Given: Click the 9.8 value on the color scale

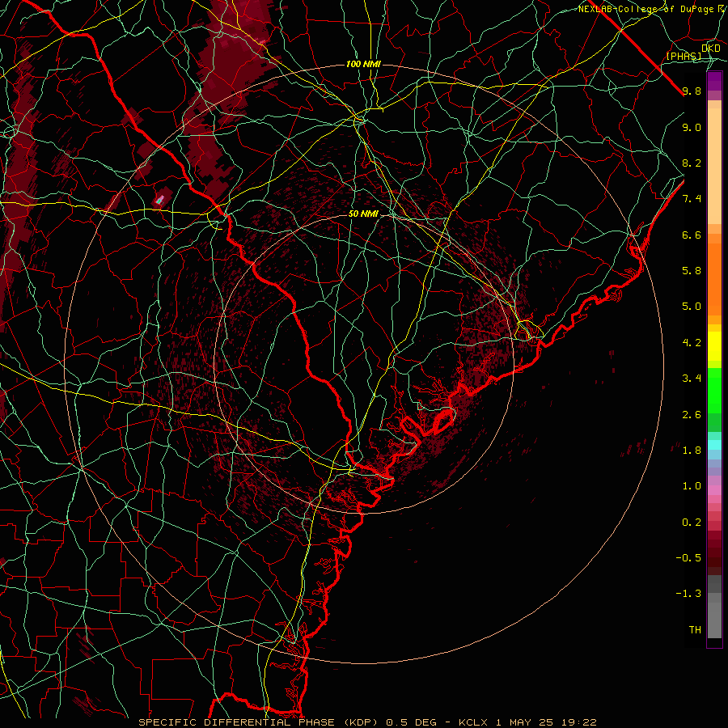Looking at the screenshot, I should coord(692,91).
